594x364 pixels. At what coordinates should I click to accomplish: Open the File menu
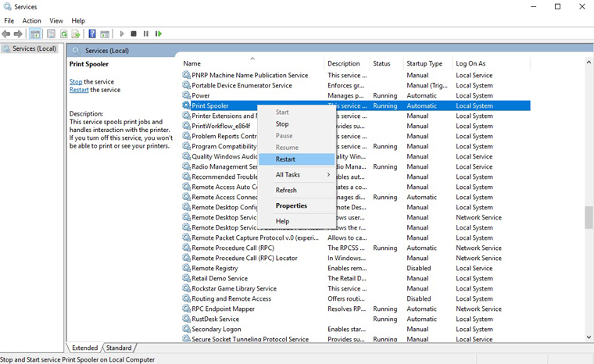(9, 21)
